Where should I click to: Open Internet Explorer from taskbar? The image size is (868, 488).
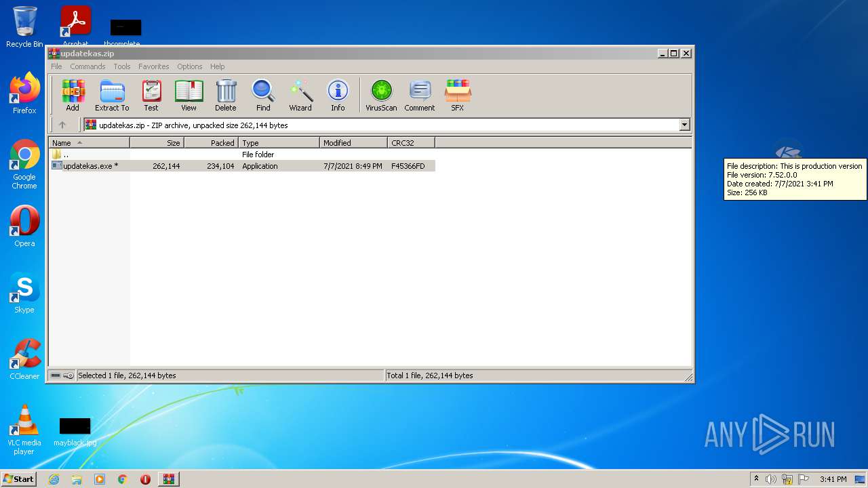(54, 479)
